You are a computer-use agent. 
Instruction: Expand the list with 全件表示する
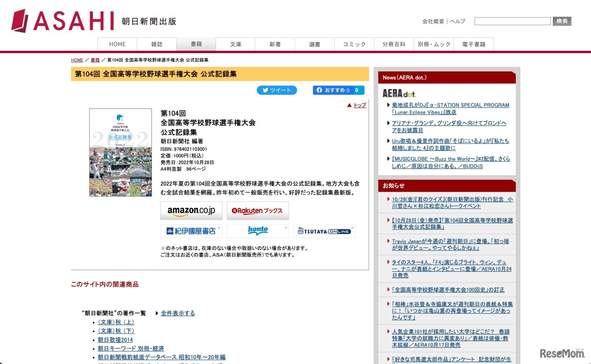point(178,313)
